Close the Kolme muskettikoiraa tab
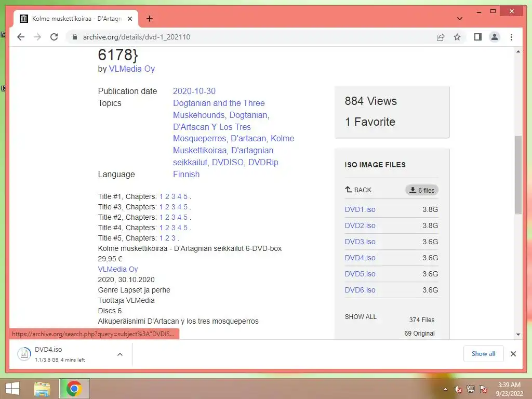Viewport: 532px width, 399px height. pos(129,19)
